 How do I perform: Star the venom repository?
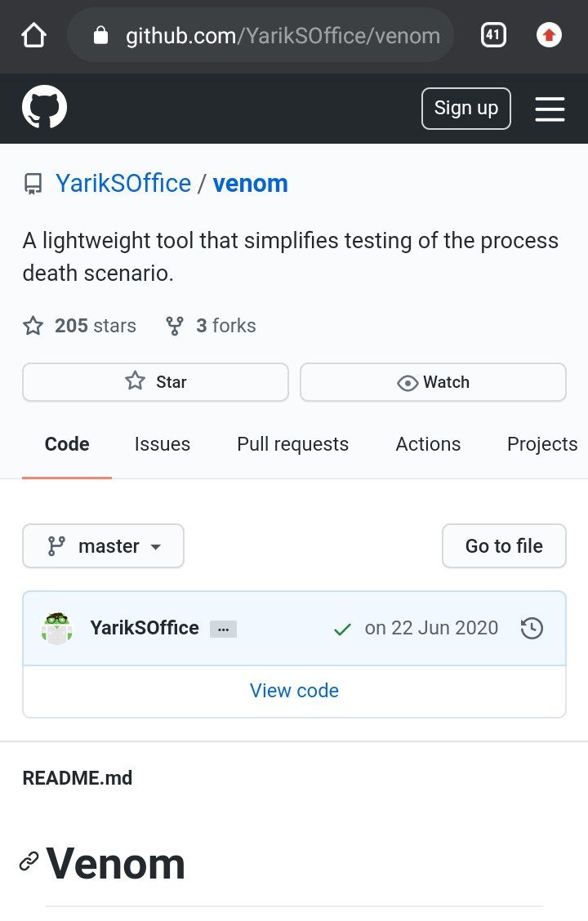tap(156, 382)
